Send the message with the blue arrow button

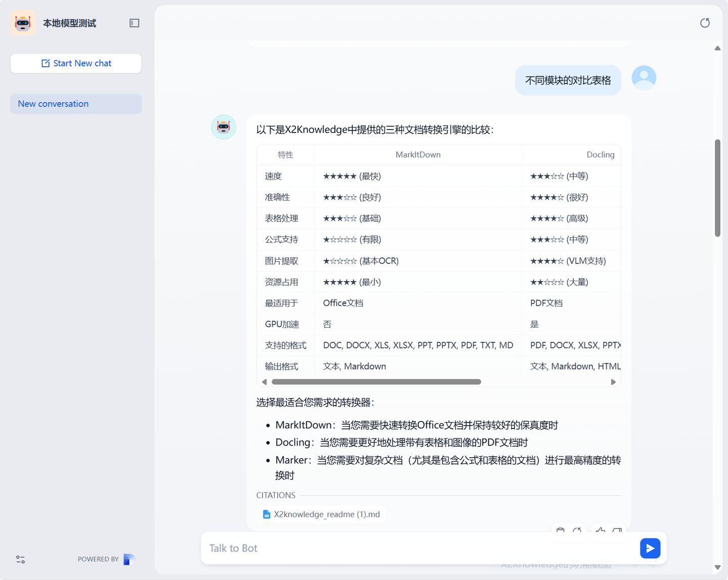(650, 548)
